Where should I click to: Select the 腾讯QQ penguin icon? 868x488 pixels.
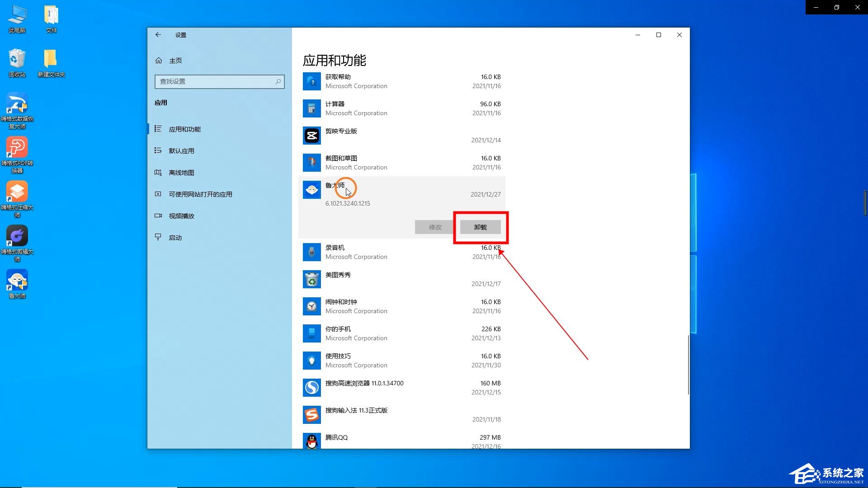pyautogui.click(x=311, y=441)
